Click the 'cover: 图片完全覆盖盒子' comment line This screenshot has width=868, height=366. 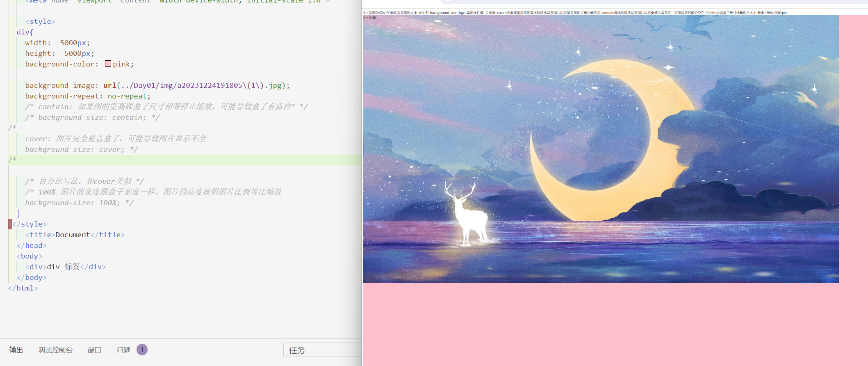116,139
